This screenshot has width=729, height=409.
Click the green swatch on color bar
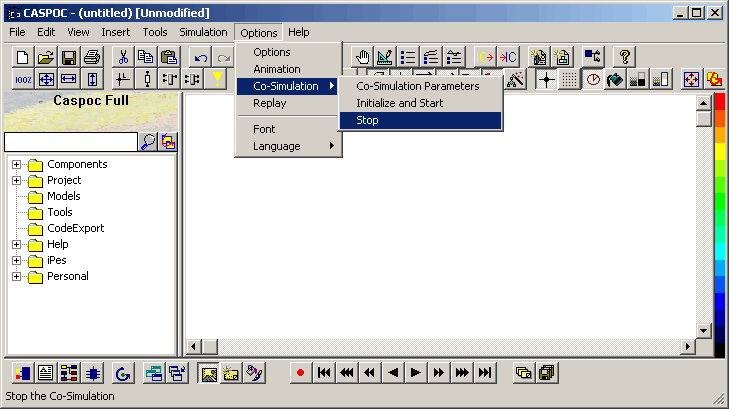click(720, 200)
